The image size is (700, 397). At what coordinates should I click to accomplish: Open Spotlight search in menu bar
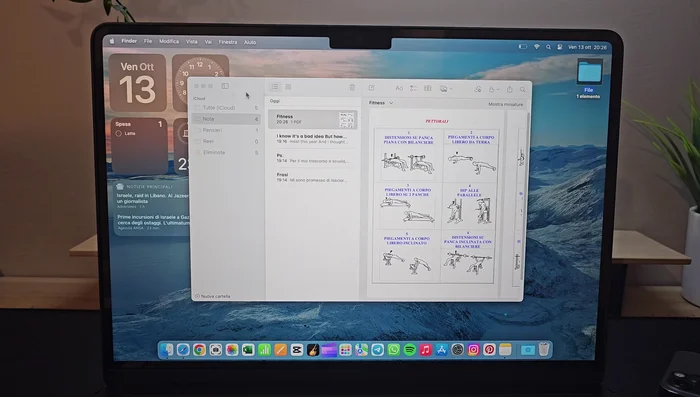click(548, 47)
